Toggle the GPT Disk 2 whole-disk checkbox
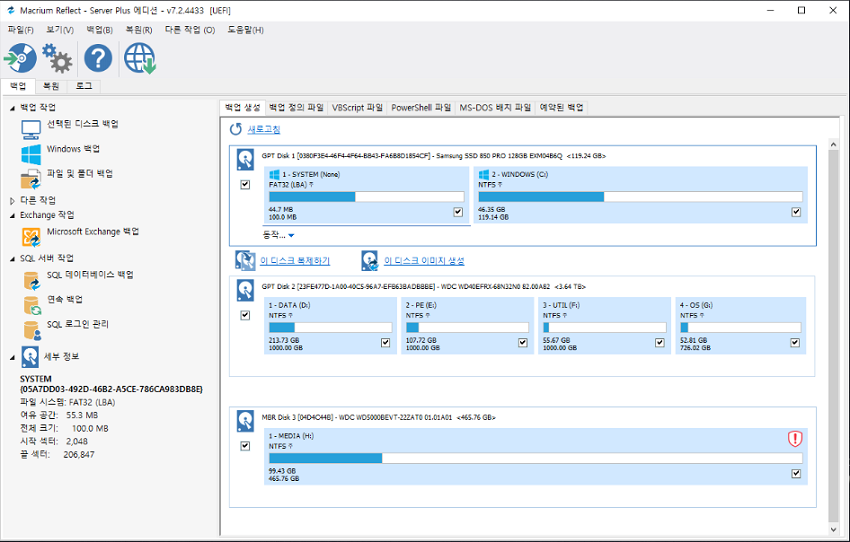850x542 pixels. 245,315
